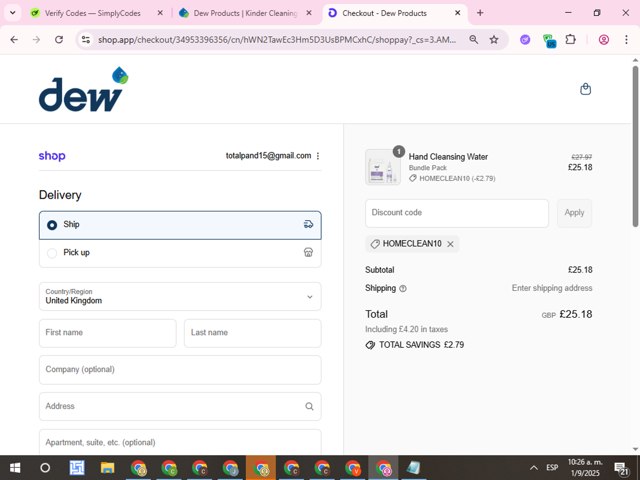Click the HOMECLEAN10 applied code chip
Viewport: 640px width, 480px height.
pyautogui.click(x=412, y=244)
